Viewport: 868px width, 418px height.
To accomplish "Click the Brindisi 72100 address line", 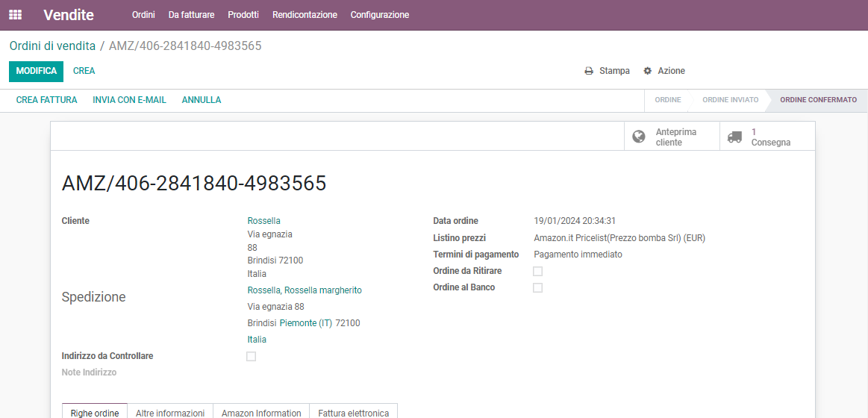I will tap(275, 261).
